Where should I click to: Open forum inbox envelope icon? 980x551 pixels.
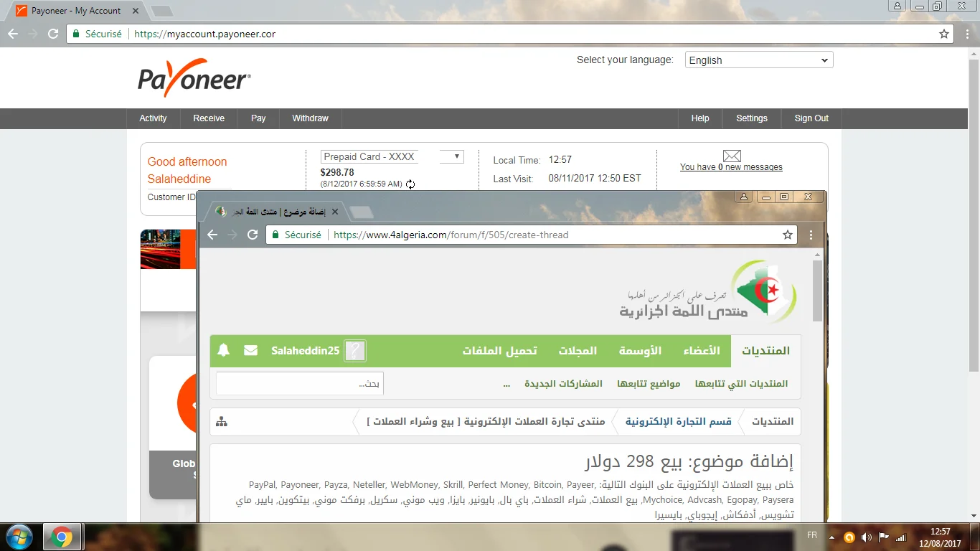tap(250, 350)
